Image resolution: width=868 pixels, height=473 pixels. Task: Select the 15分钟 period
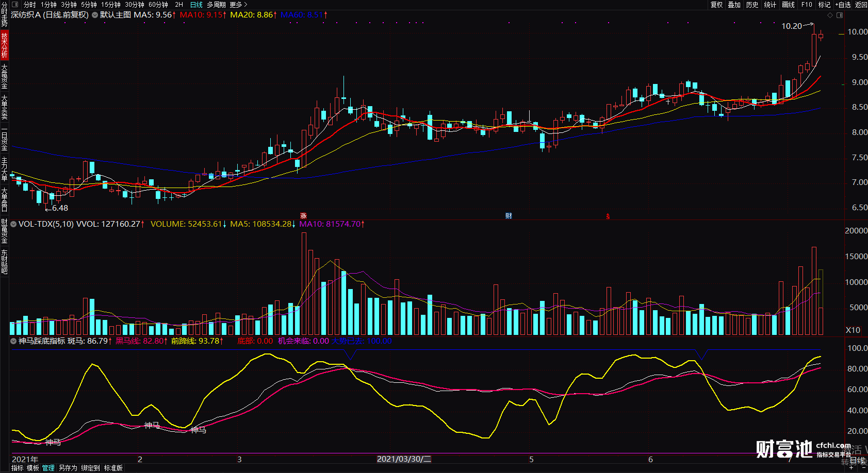111,5
